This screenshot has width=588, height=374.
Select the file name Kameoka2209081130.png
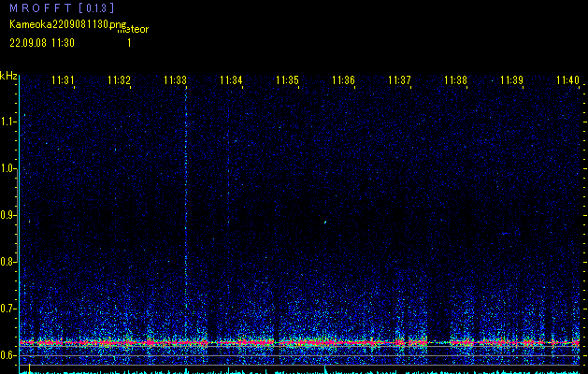(x=68, y=24)
